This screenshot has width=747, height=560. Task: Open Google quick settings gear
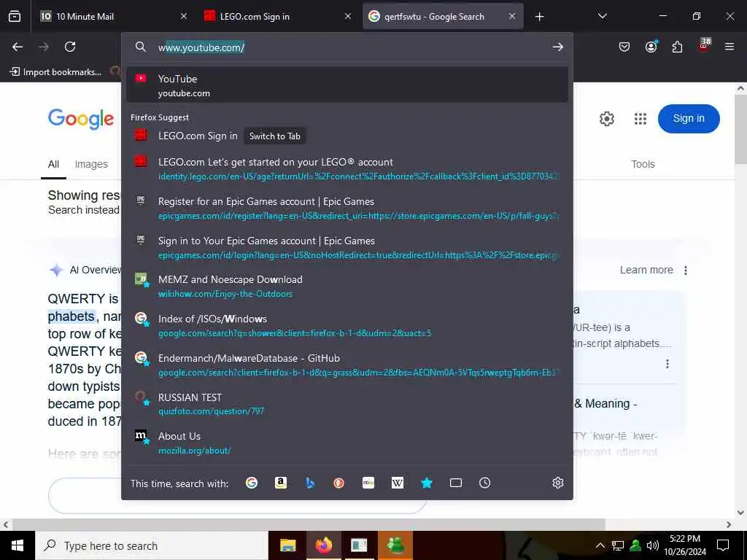click(606, 119)
